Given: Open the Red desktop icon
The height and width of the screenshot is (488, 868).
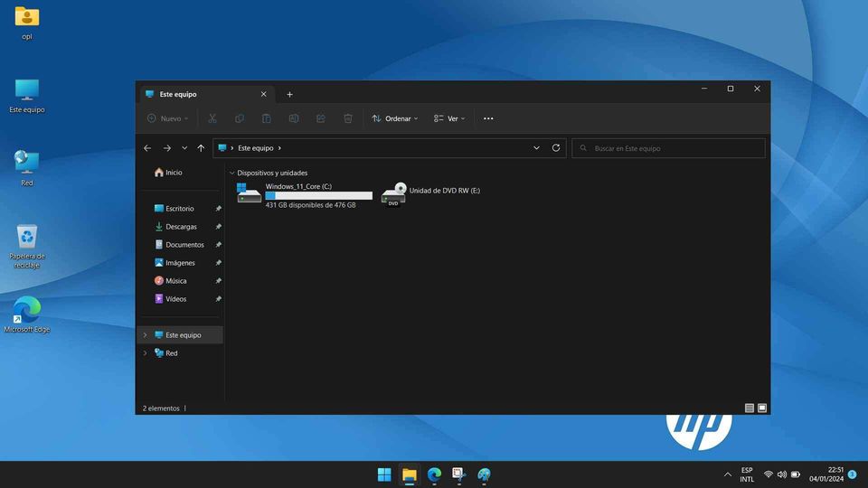Looking at the screenshot, I should 26,168.
